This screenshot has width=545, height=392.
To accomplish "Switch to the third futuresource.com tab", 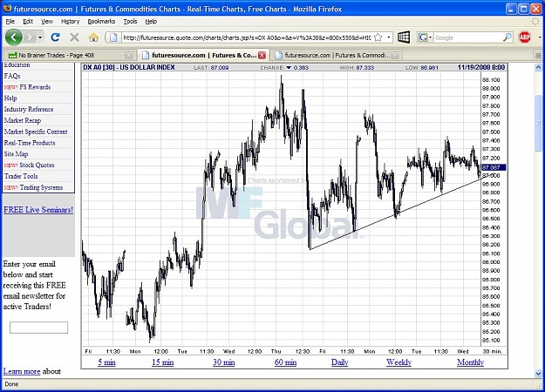I will pos(332,55).
